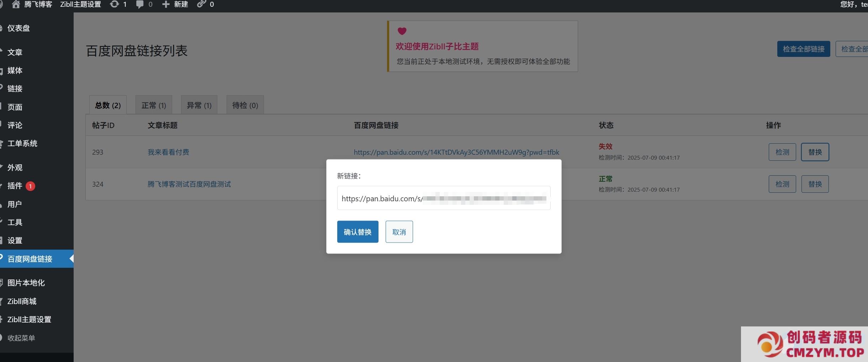Click the plus icon for 新建

pos(166,4)
